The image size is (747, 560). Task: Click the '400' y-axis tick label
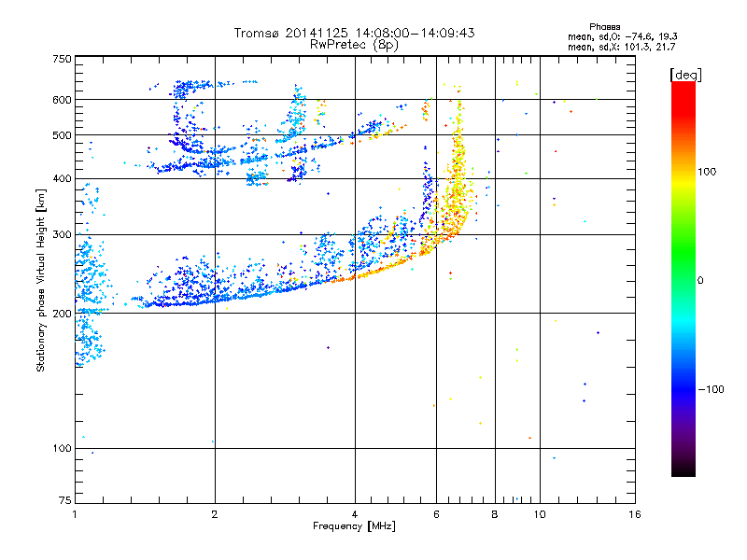(x=62, y=178)
